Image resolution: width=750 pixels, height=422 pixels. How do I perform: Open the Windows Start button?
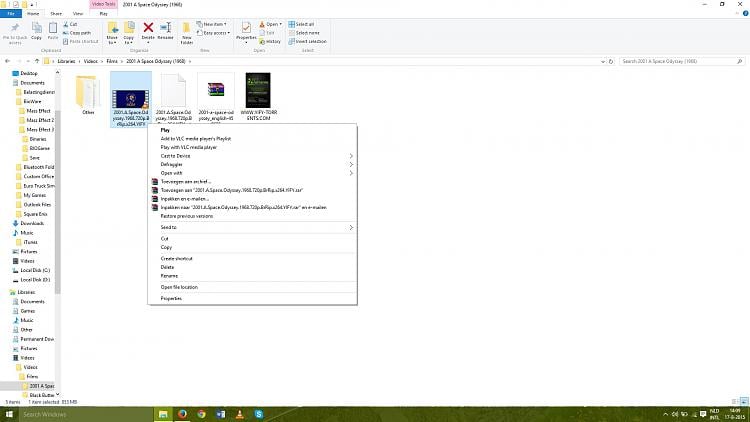click(9, 414)
